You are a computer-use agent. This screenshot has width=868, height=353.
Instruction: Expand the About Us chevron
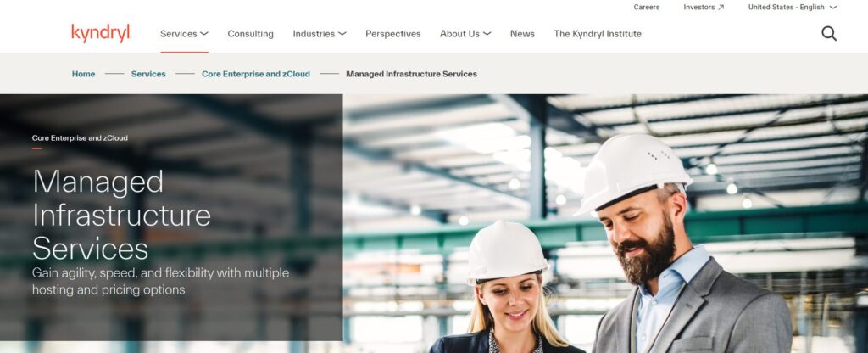pyautogui.click(x=487, y=34)
